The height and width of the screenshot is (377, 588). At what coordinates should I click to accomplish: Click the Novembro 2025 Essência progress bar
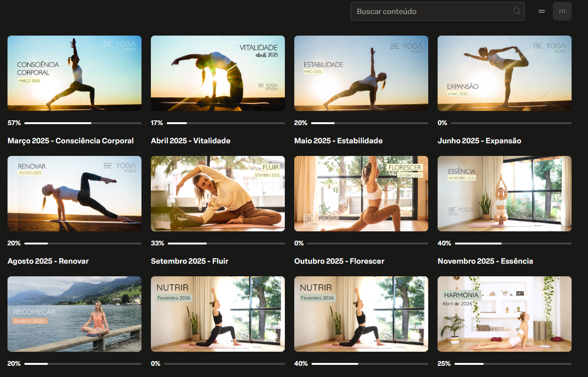click(x=513, y=244)
